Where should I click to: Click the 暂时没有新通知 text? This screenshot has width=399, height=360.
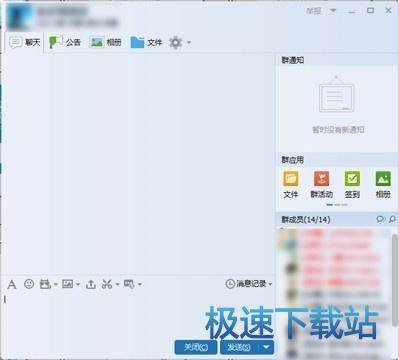[338, 130]
